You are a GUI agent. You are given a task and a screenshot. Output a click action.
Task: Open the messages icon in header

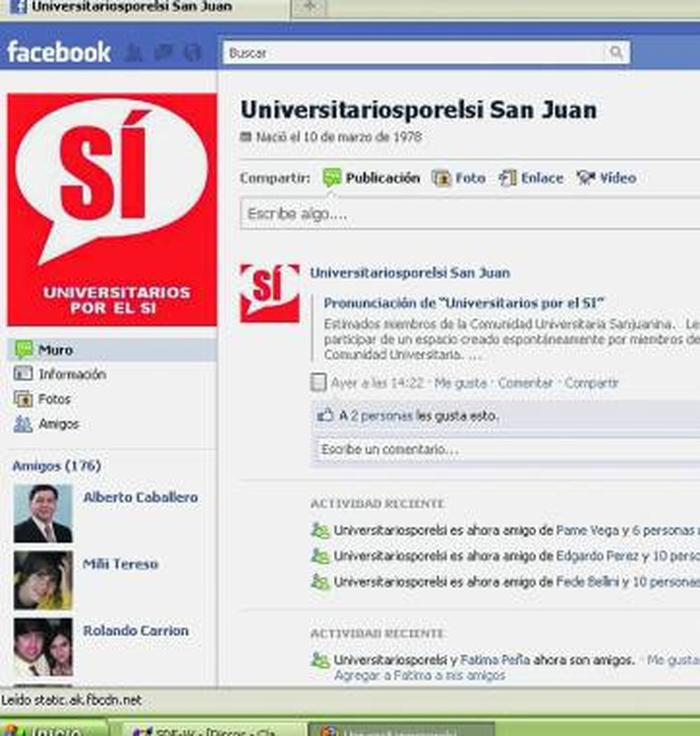pyautogui.click(x=163, y=52)
